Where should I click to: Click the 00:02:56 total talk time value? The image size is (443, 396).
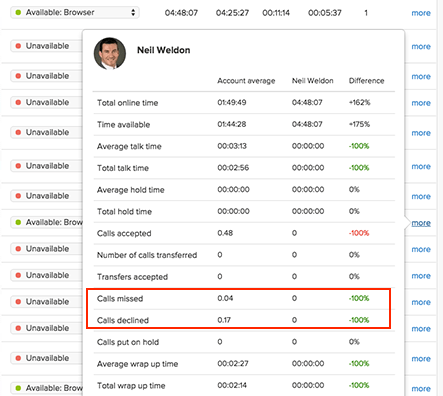pos(233,168)
